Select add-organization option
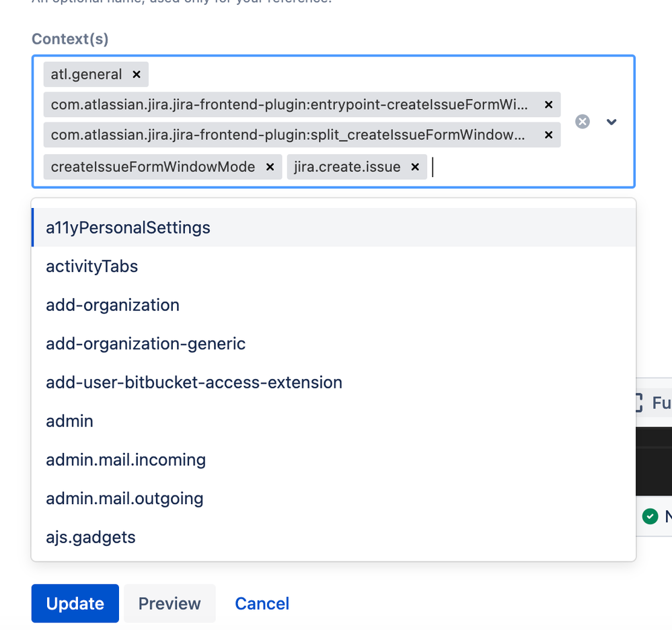The height and width of the screenshot is (630, 672). 334,305
